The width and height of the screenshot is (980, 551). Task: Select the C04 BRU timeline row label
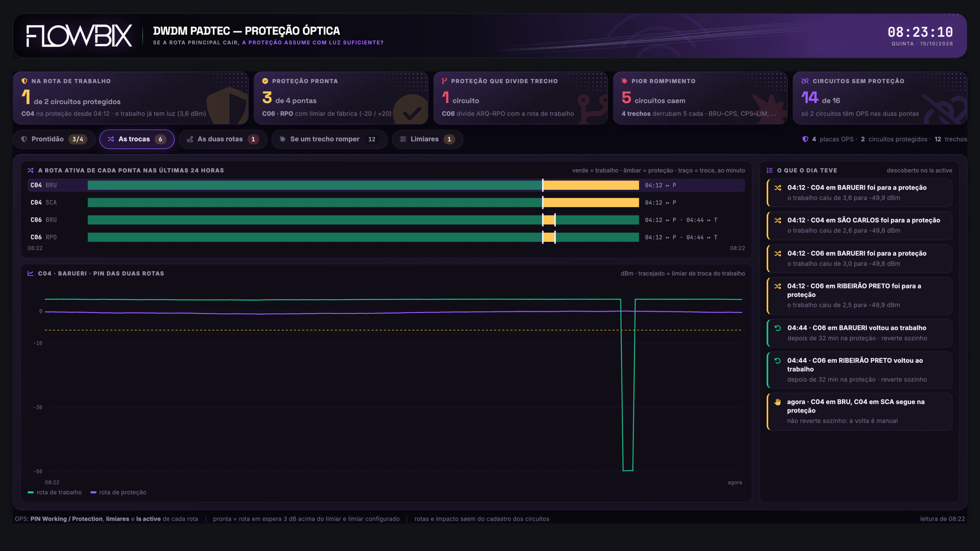[44, 185]
